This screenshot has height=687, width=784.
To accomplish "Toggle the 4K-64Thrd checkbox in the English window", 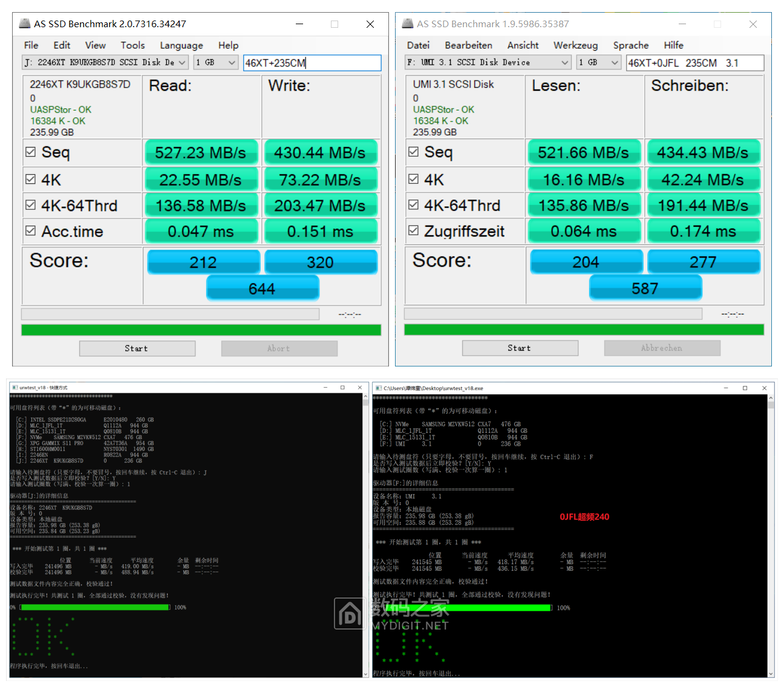I will point(31,205).
